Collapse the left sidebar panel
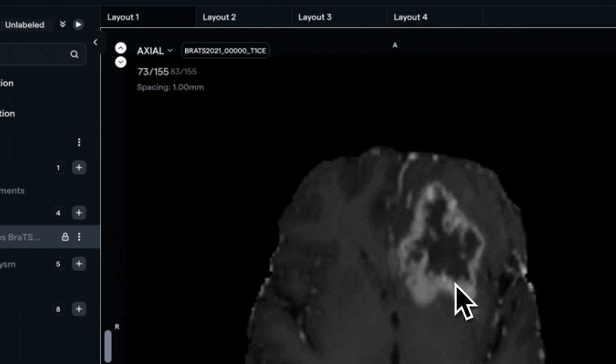 [x=95, y=42]
